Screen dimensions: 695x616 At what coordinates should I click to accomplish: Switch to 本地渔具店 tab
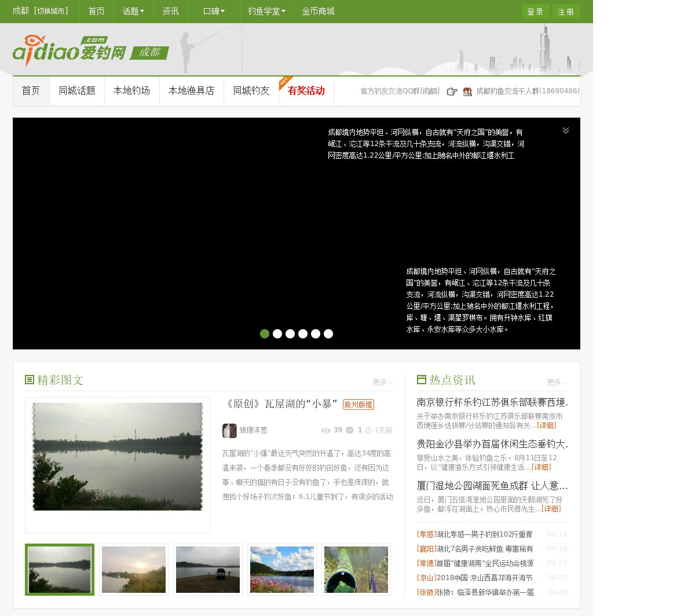[x=191, y=90]
